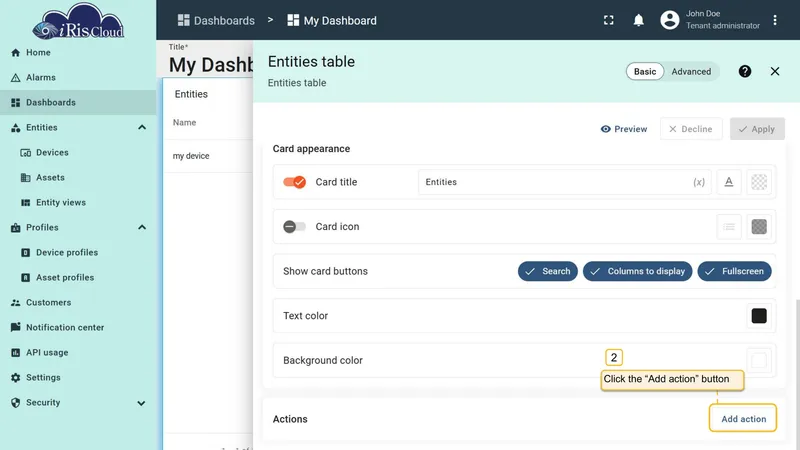Toggle fullscreen mode icon in top bar

click(x=609, y=20)
